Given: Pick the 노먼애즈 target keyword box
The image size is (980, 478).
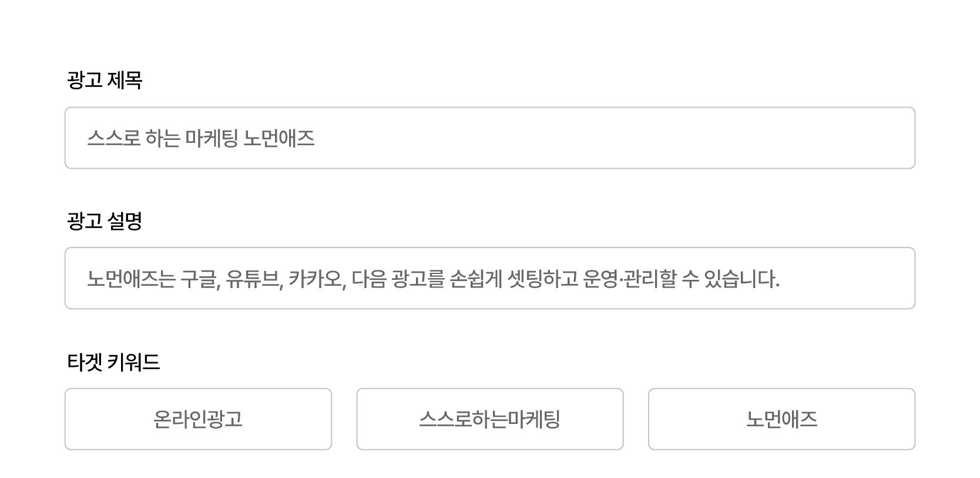Looking at the screenshot, I should tap(781, 419).
